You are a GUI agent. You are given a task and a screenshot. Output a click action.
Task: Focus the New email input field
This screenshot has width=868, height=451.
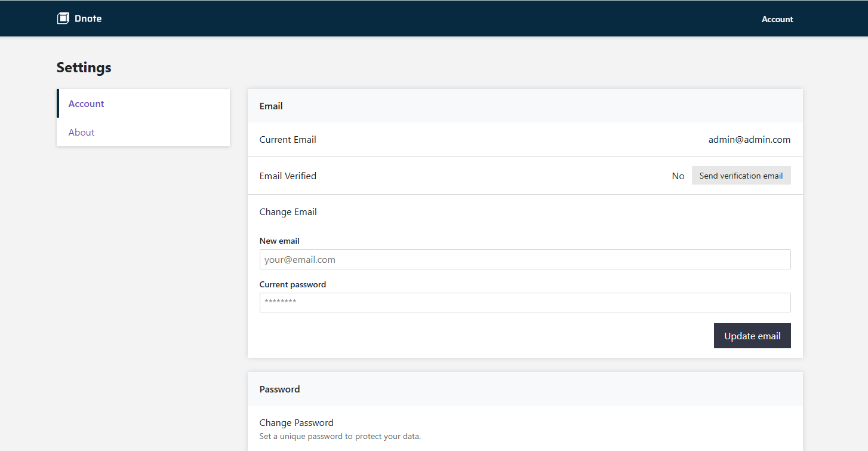[x=525, y=259]
